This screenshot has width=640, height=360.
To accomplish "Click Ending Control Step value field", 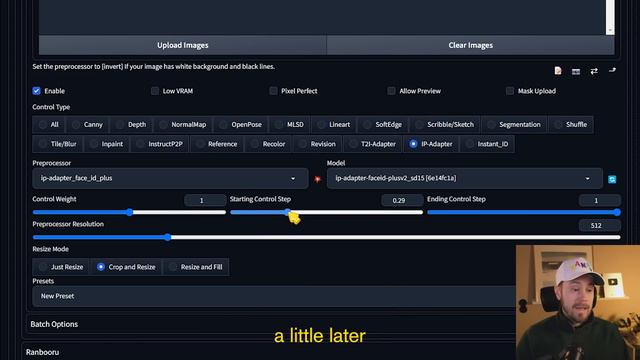I will tap(600, 200).
